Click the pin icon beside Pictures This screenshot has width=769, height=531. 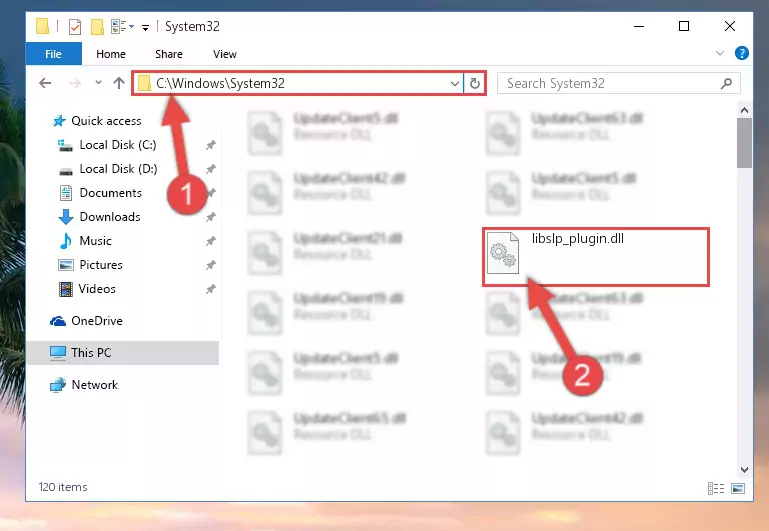(x=210, y=265)
